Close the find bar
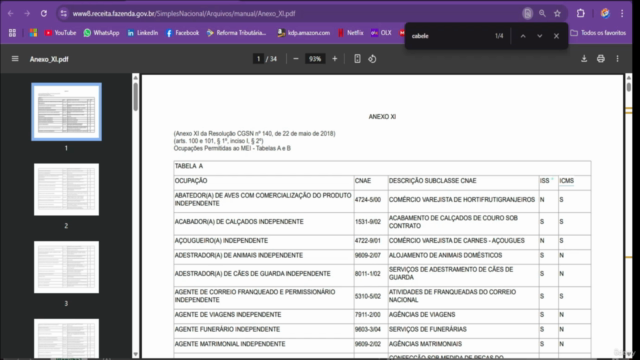640x360 pixels. click(x=556, y=36)
